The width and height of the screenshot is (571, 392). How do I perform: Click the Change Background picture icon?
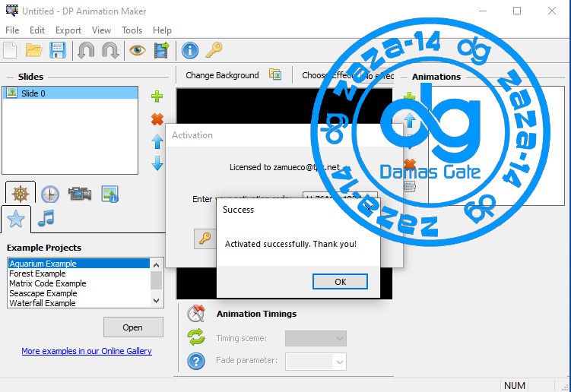(275, 74)
